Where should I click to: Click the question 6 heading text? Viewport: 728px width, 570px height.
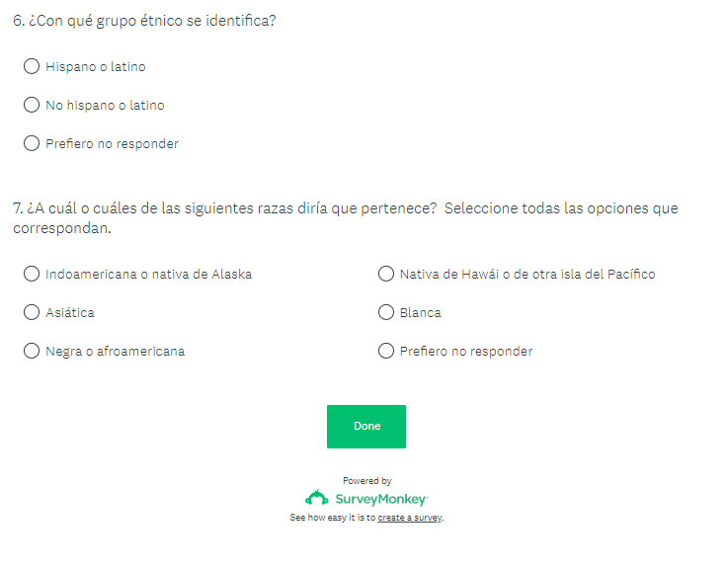click(x=144, y=21)
